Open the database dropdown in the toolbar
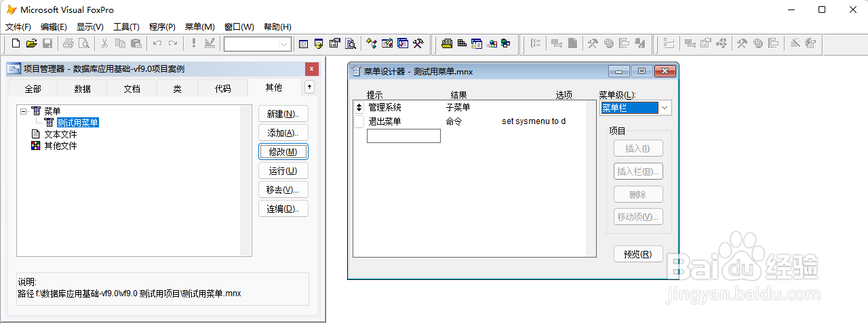This screenshot has height=324, width=868. [x=284, y=44]
